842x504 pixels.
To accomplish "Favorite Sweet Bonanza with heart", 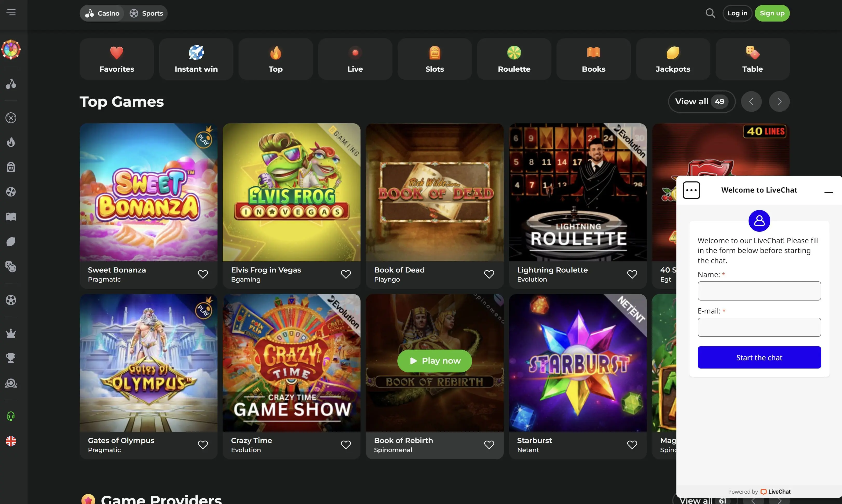I will tap(203, 274).
